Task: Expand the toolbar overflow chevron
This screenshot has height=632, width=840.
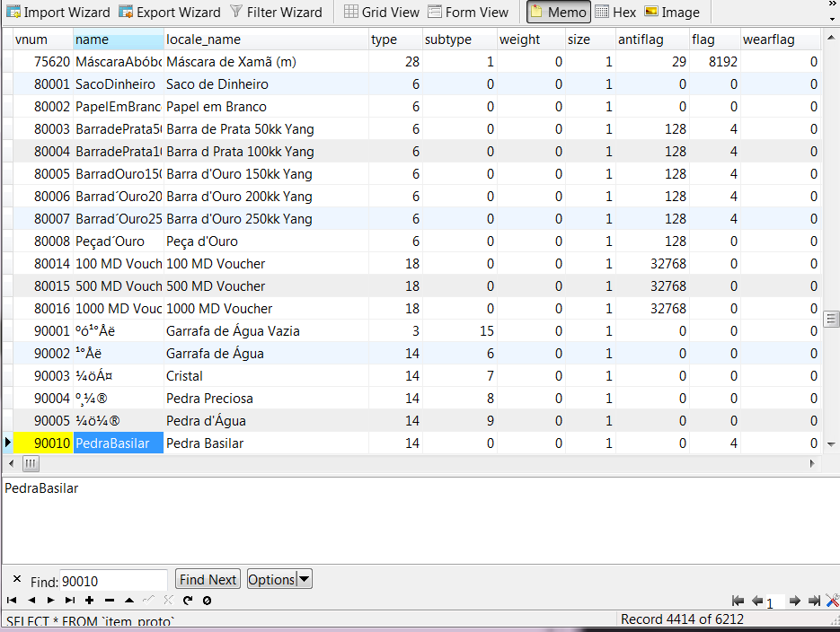Action: pos(832,4)
